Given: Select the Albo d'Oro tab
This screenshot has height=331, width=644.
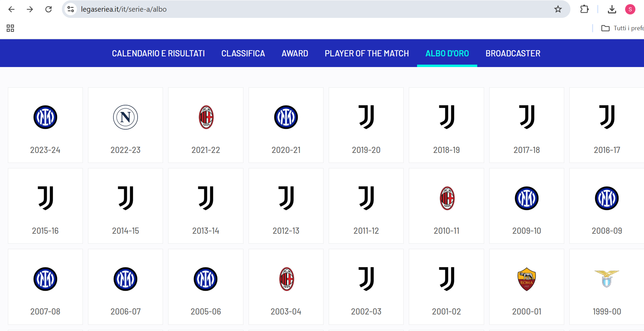Looking at the screenshot, I should tap(447, 53).
